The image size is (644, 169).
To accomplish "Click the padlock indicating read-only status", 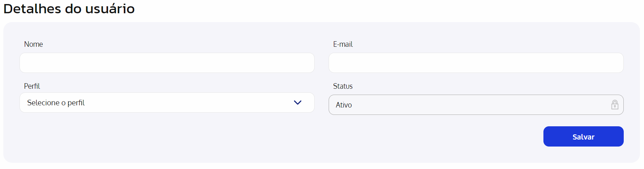I will [615, 105].
